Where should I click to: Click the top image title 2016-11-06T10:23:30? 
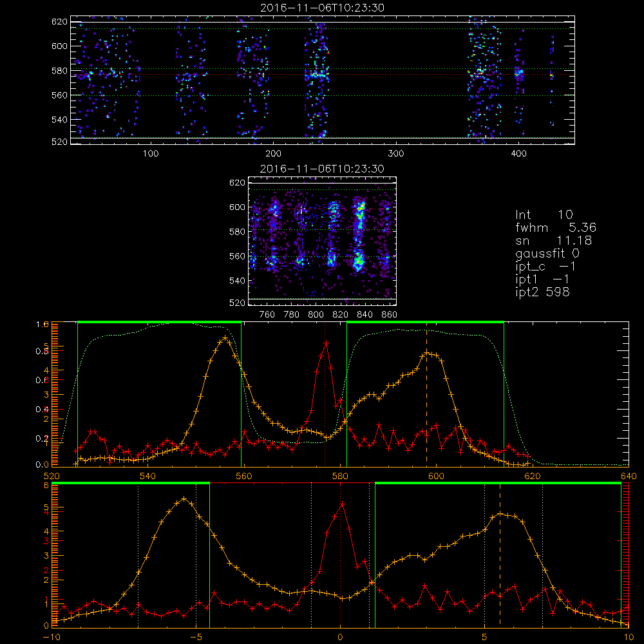click(x=323, y=8)
